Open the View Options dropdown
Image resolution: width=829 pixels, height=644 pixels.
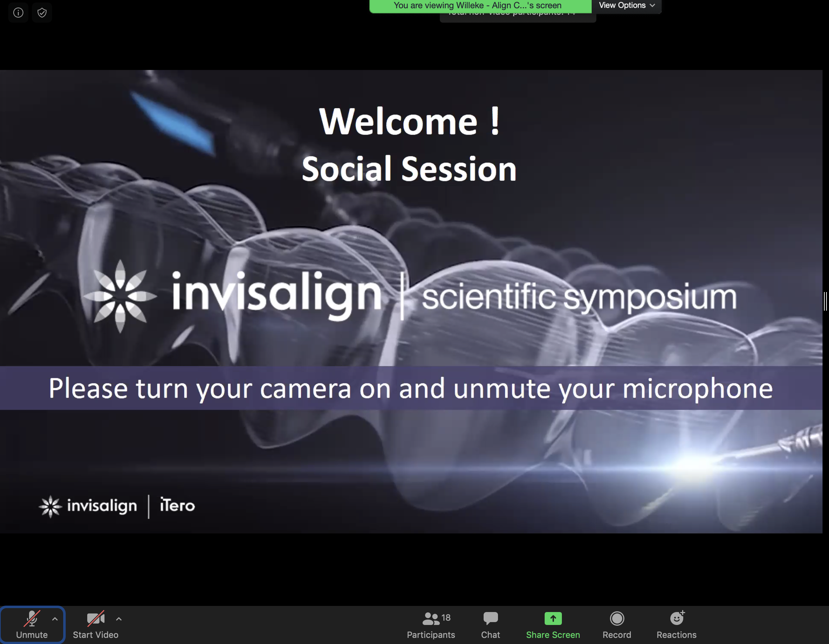(627, 6)
